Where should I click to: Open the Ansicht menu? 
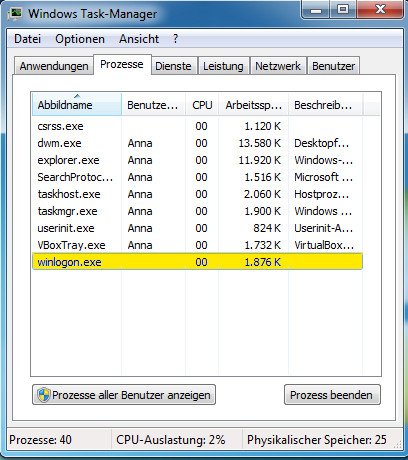pyautogui.click(x=139, y=39)
